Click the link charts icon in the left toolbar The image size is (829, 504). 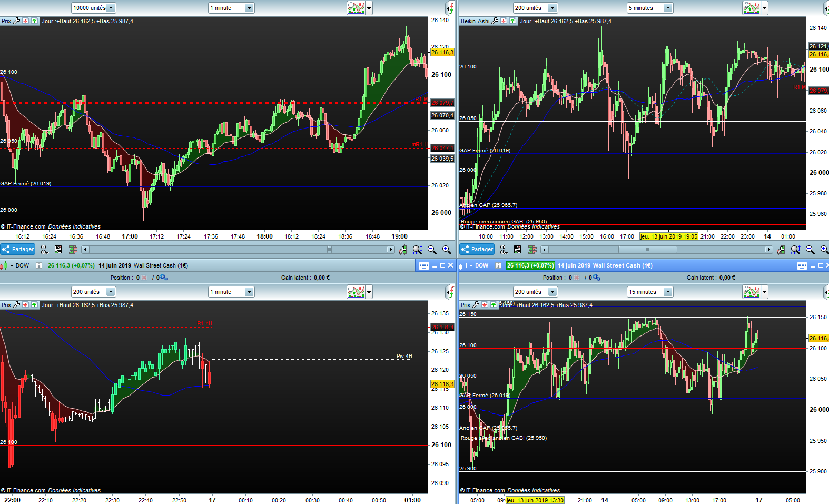click(44, 250)
